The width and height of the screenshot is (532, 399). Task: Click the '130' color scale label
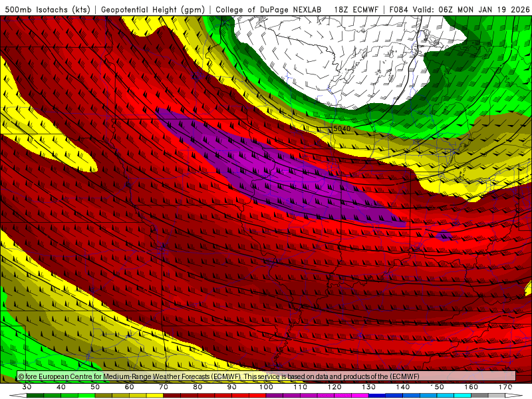pos(369,387)
